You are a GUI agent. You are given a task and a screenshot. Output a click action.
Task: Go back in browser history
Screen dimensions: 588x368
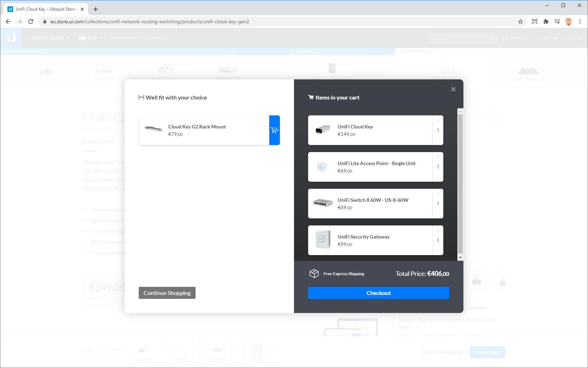pyautogui.click(x=8, y=22)
